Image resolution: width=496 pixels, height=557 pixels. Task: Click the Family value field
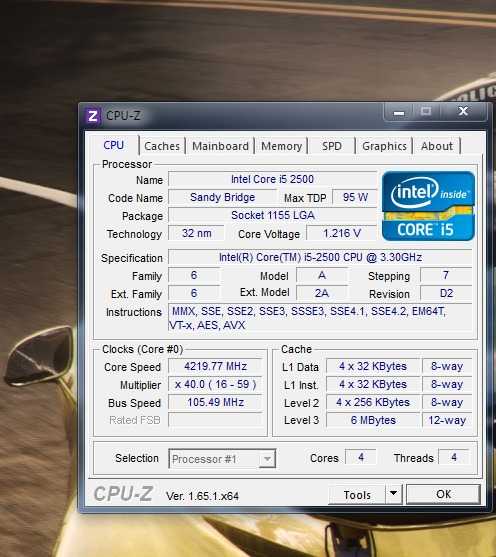(194, 275)
